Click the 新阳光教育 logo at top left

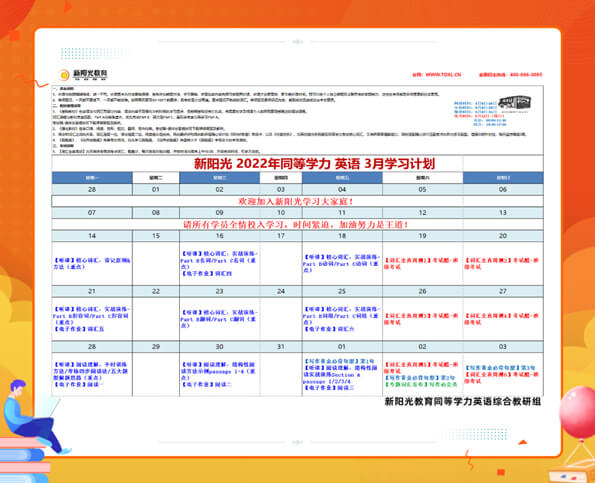tap(83, 74)
